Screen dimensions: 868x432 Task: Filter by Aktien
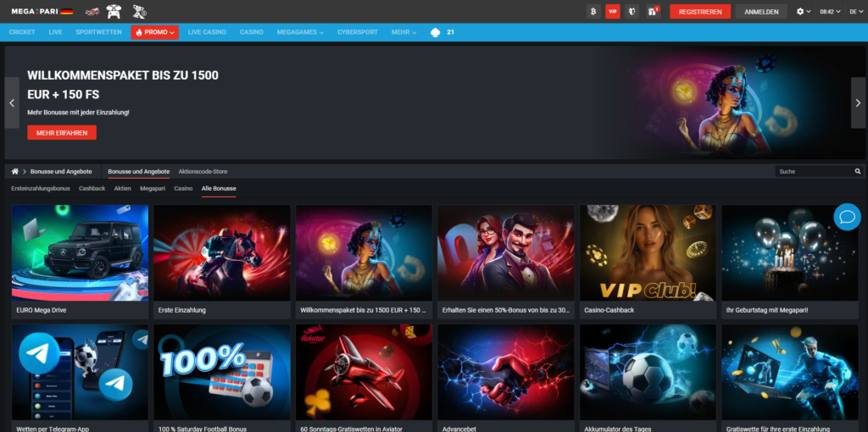[x=122, y=189]
